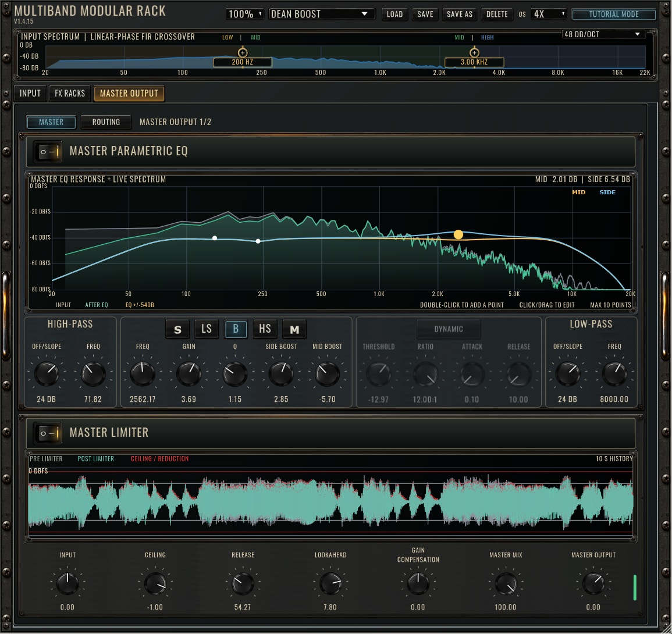Switch to the FX Racks tab

70,94
